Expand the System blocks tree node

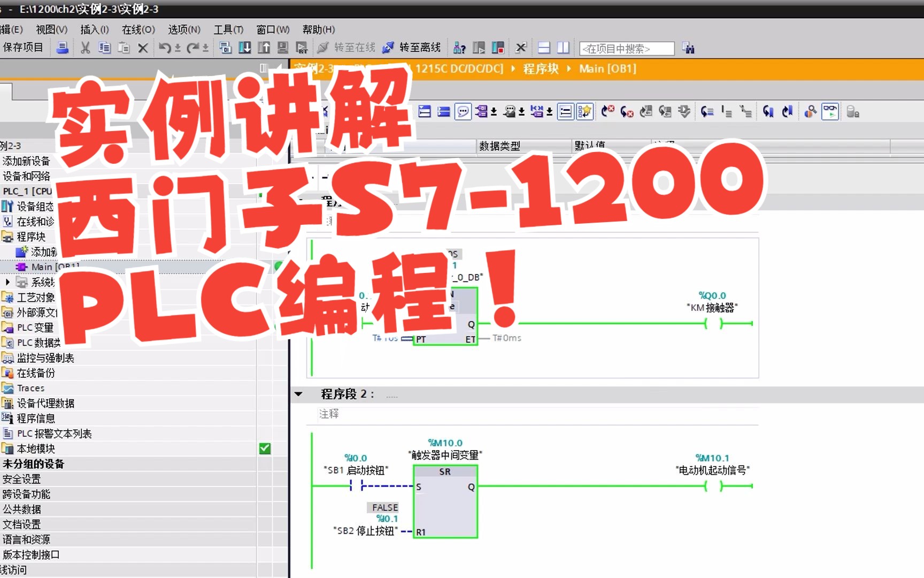(x=7, y=282)
